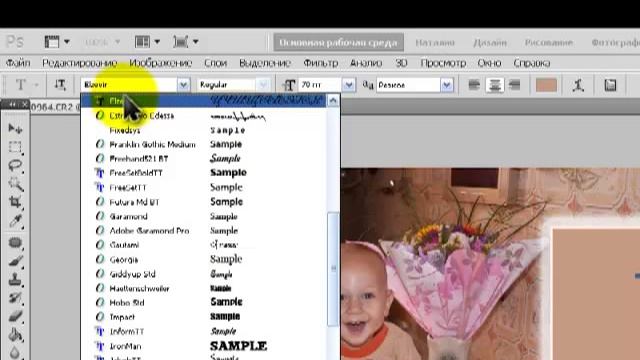Select the Rectangular Marquee tool
The image size is (640, 360).
[15, 147]
